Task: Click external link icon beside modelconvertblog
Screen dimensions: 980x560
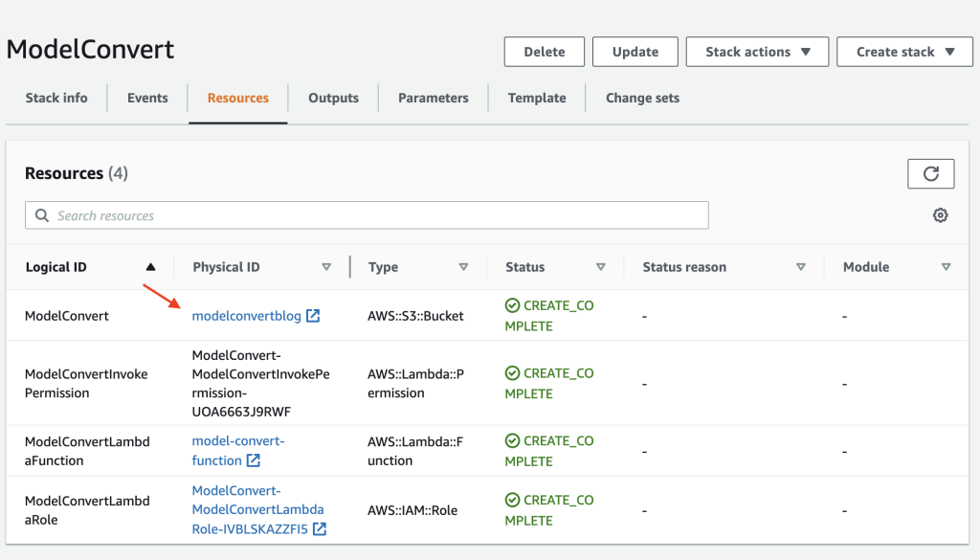Action: point(313,316)
